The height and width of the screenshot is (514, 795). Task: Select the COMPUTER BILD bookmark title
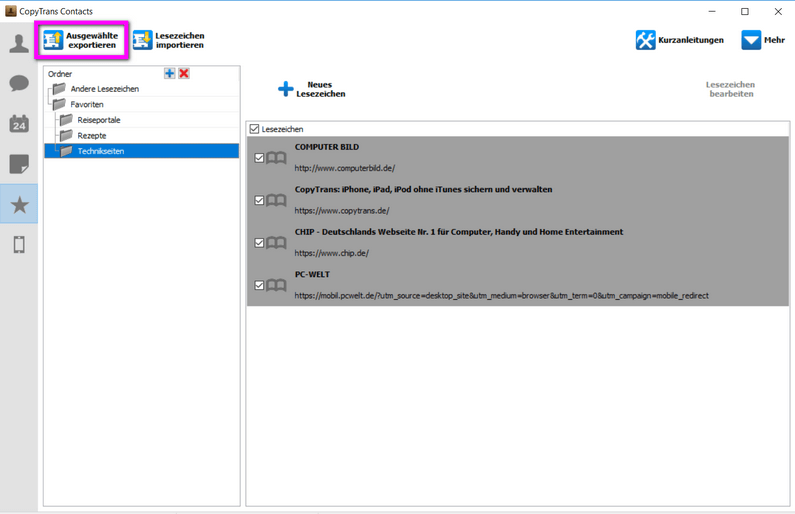coord(327,147)
